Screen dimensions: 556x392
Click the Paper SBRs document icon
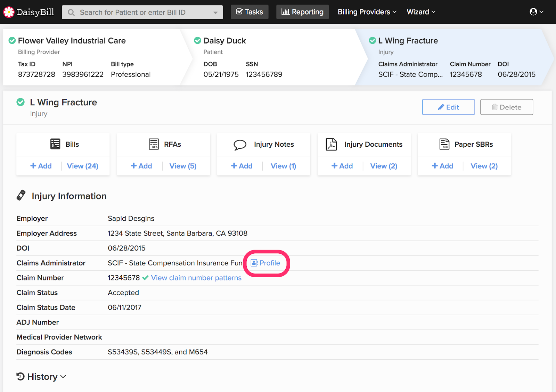tap(444, 144)
